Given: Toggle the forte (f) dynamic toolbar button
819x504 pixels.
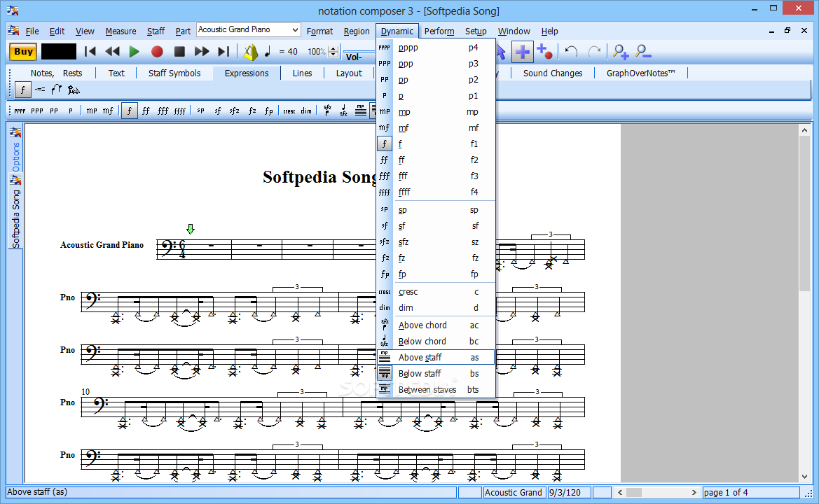Looking at the screenshot, I should point(129,111).
